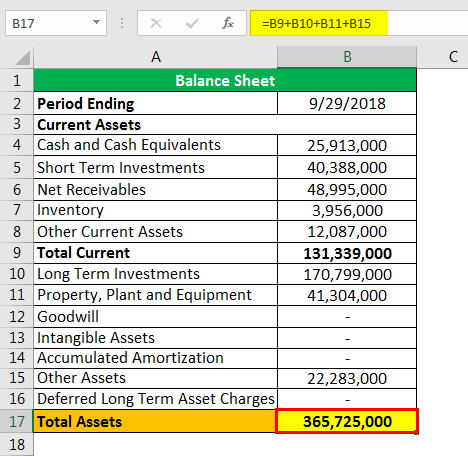Viewport: 468px width, 456px height.
Task: Select column C header
Action: pos(443,57)
